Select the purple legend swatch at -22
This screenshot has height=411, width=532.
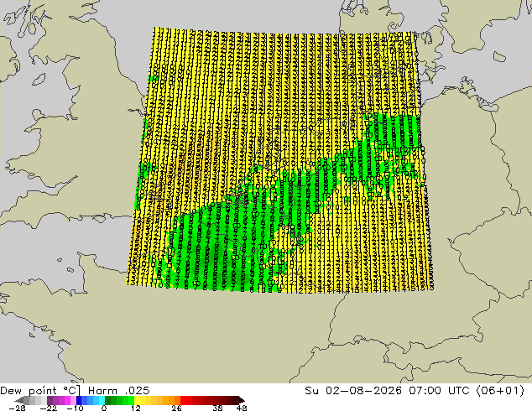(50, 400)
